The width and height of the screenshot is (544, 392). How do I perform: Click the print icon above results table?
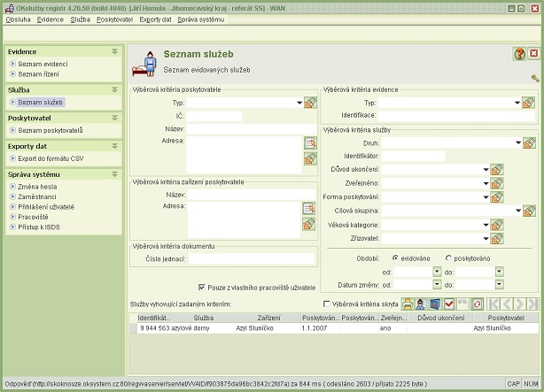pyautogui.click(x=408, y=304)
